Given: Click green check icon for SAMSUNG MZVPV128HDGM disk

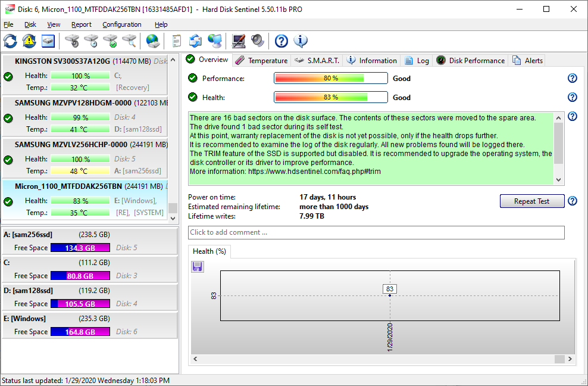Looking at the screenshot, I should coord(8,119).
